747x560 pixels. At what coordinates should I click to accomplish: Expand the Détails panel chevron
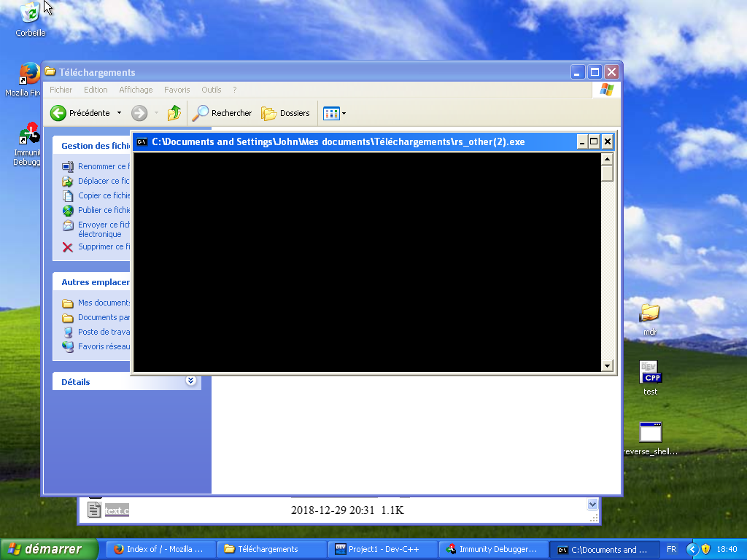coord(190,381)
